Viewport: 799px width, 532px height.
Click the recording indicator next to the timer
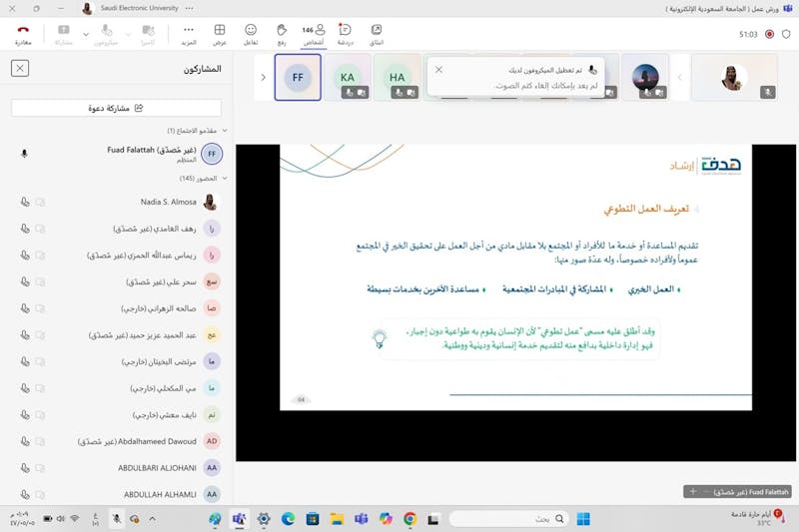[x=769, y=34]
